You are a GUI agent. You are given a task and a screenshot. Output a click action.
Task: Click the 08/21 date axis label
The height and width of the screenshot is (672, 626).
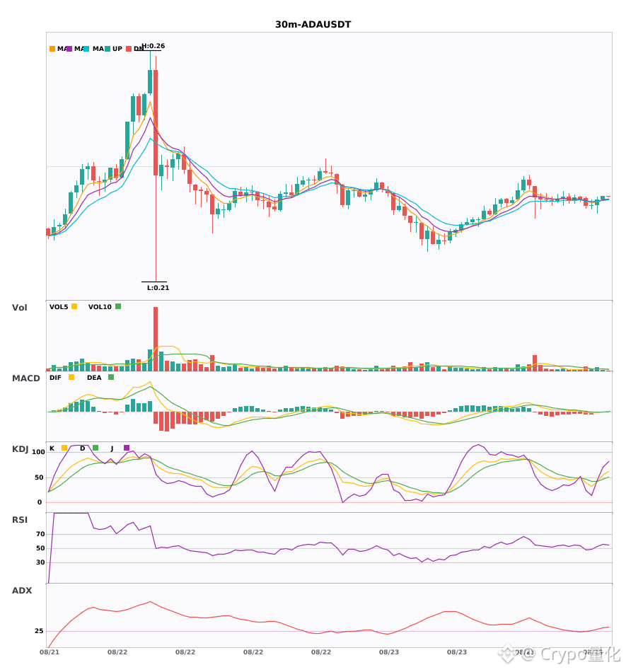tap(50, 652)
